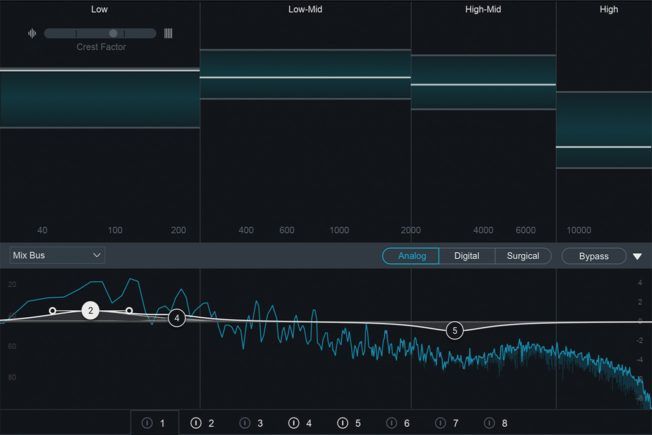Select EQ node 5 on the curve
The height and width of the screenshot is (435, 652).
(455, 330)
